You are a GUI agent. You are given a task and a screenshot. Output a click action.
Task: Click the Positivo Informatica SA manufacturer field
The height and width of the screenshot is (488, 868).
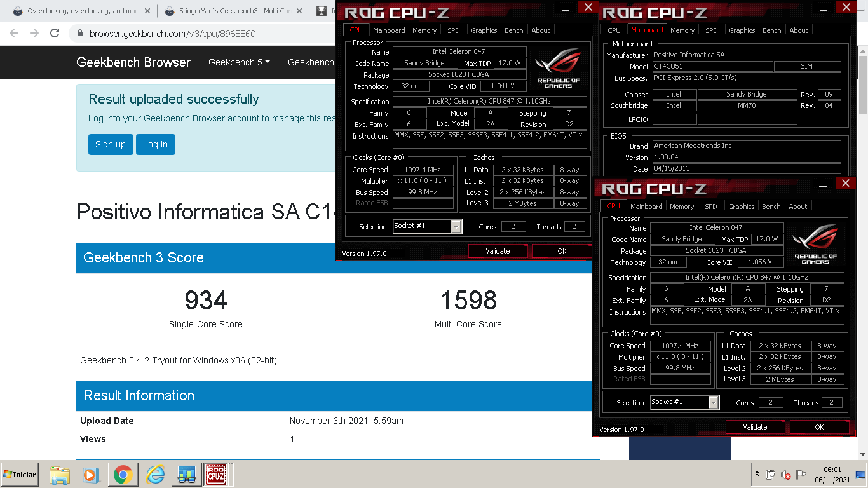point(746,55)
